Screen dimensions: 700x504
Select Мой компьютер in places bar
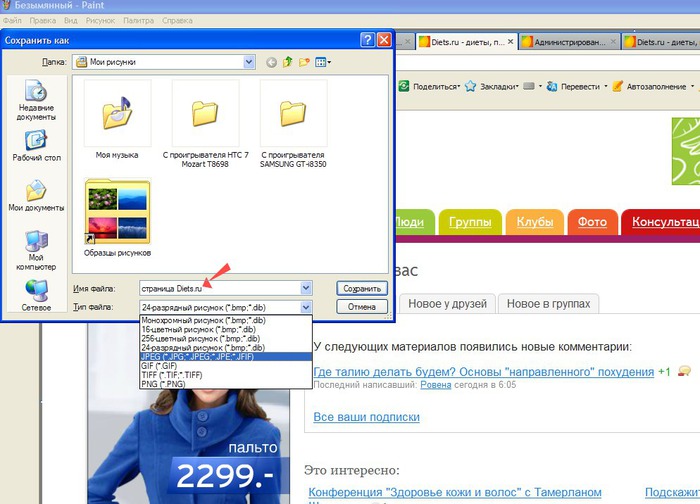(x=36, y=247)
